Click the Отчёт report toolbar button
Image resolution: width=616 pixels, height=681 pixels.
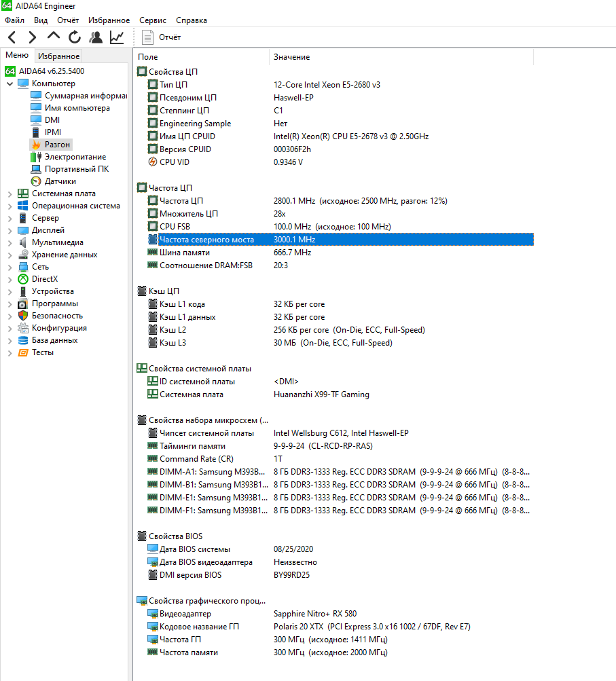coord(161,37)
